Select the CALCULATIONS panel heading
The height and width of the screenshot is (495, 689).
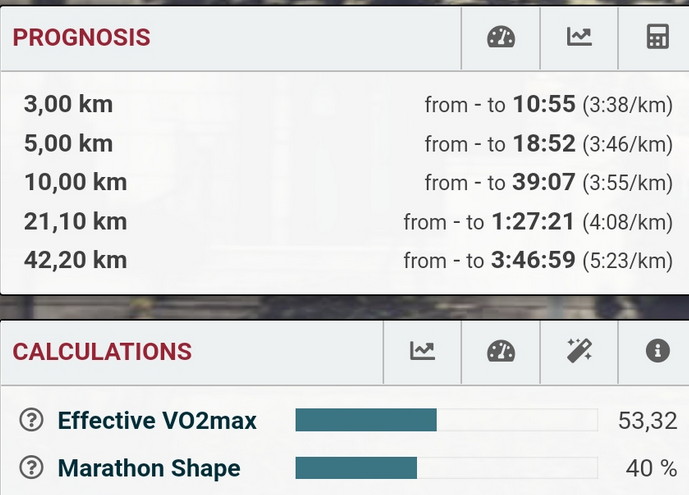click(x=102, y=352)
